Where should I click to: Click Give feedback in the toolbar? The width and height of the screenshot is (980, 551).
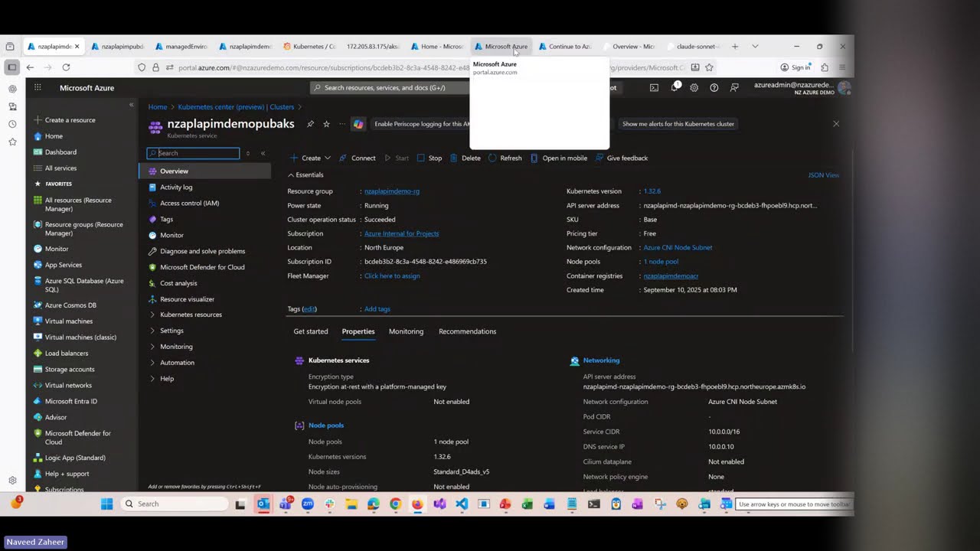pos(622,158)
